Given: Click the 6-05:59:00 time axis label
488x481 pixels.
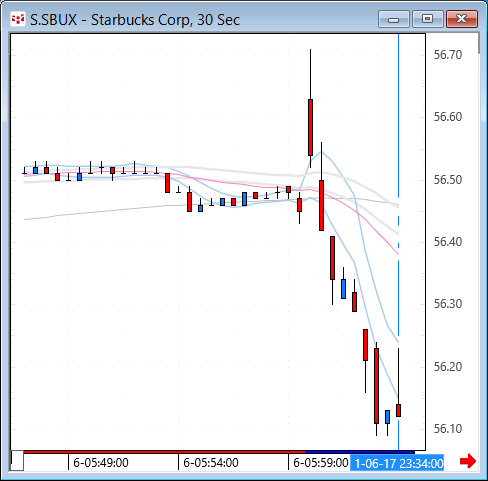Looking at the screenshot, I should (321, 463).
